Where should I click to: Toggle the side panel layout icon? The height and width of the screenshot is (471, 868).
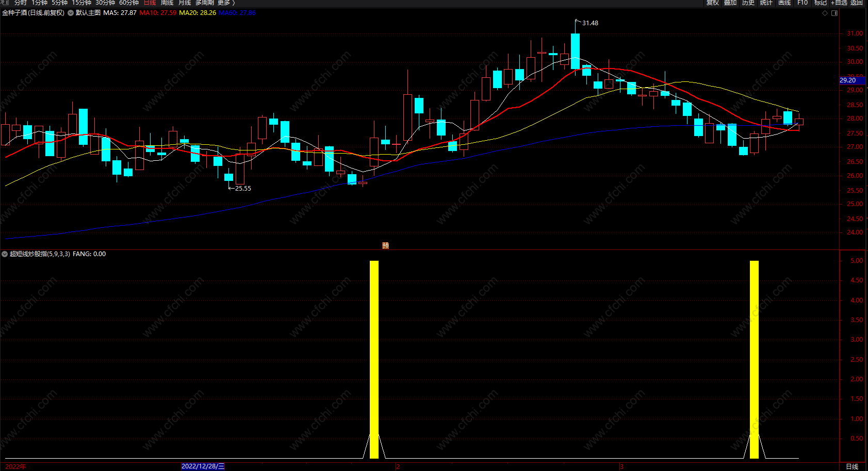[834, 13]
